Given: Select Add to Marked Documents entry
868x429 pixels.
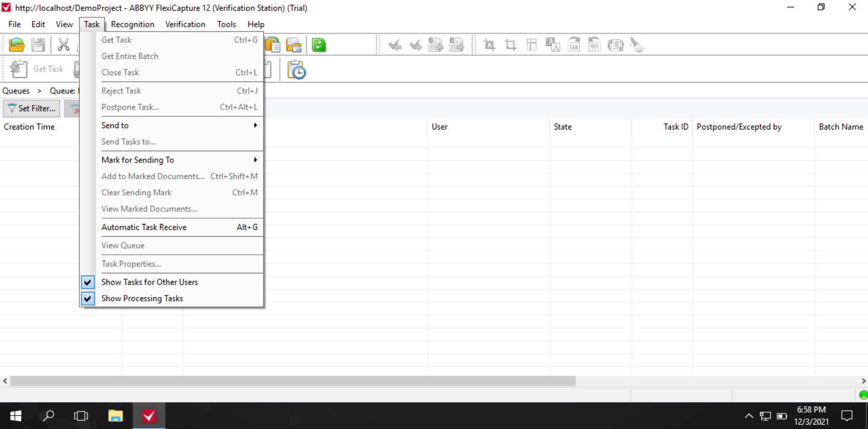Looking at the screenshot, I should (172, 176).
